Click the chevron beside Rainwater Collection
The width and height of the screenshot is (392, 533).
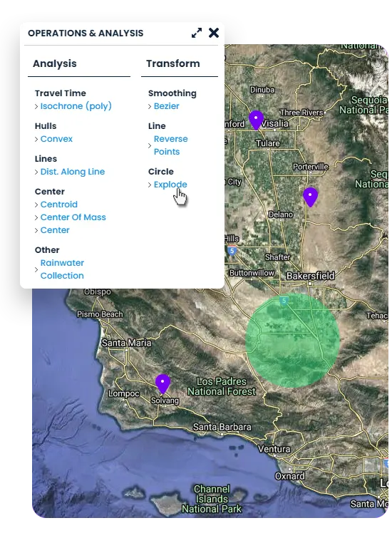point(36,269)
